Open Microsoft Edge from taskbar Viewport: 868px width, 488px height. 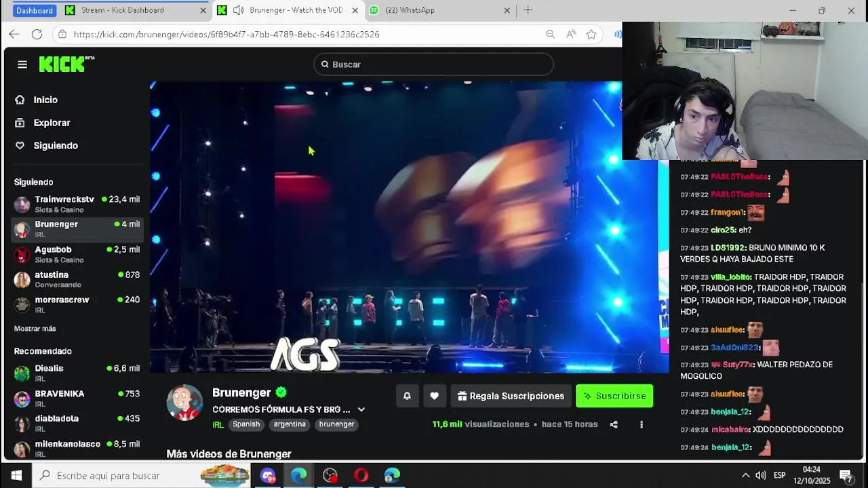[x=299, y=475]
